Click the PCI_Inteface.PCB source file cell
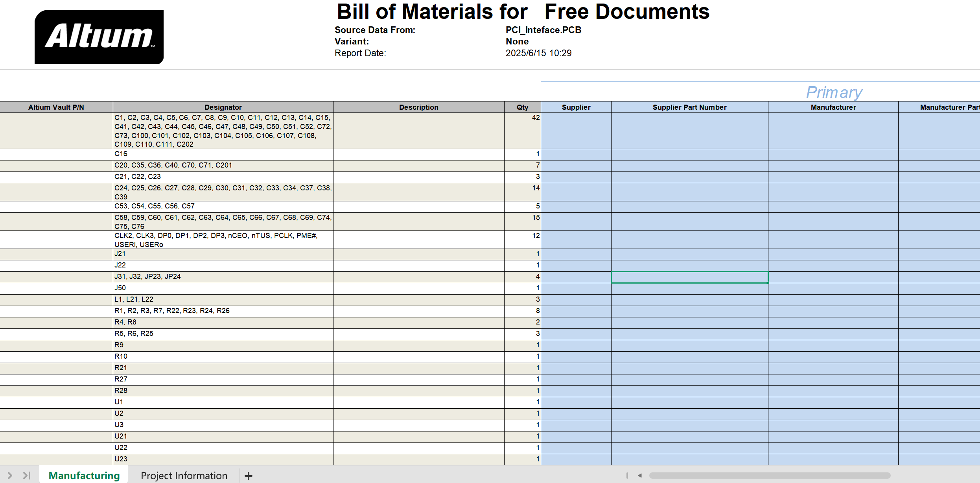The height and width of the screenshot is (483, 980). pos(543,30)
